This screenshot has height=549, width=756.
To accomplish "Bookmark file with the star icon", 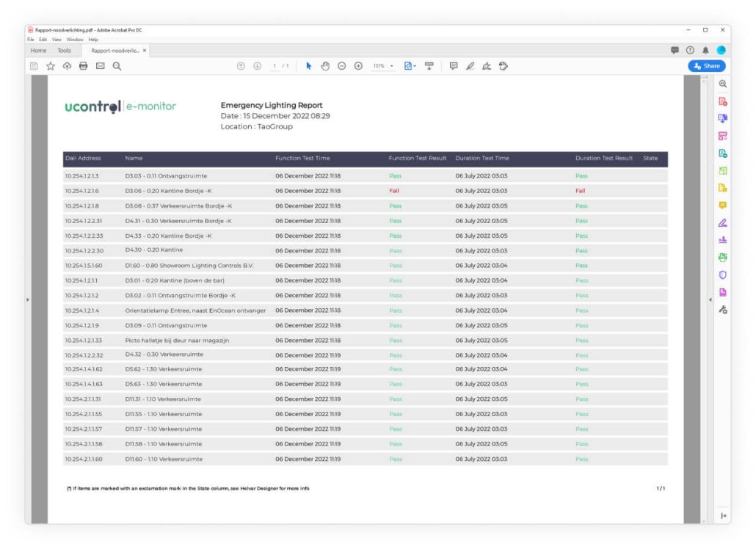I will [x=51, y=66].
